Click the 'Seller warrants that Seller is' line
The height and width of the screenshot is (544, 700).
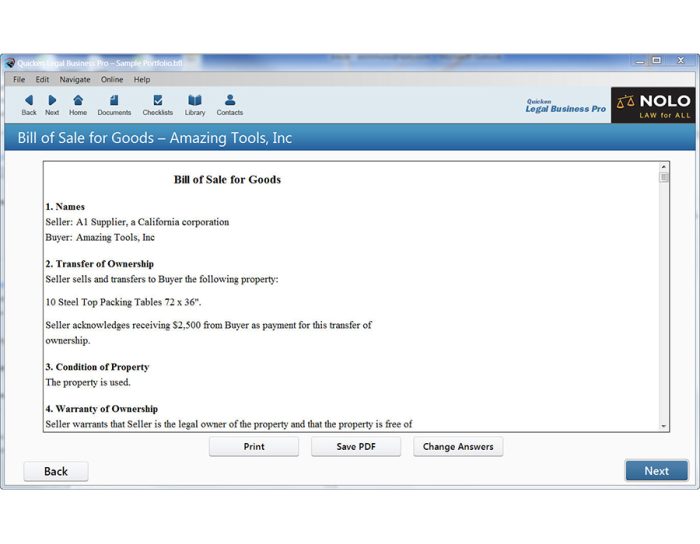point(229,424)
